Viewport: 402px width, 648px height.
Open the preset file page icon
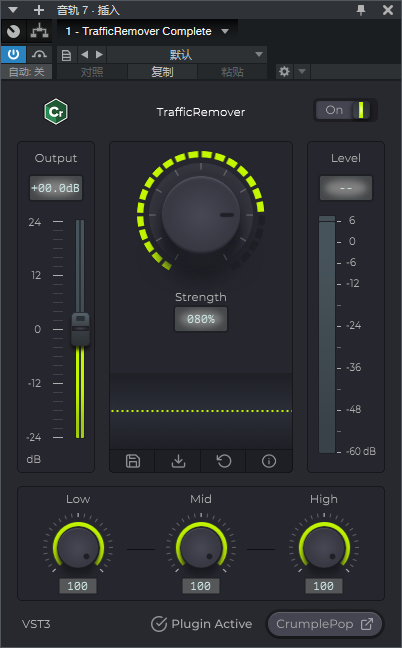coord(66,55)
